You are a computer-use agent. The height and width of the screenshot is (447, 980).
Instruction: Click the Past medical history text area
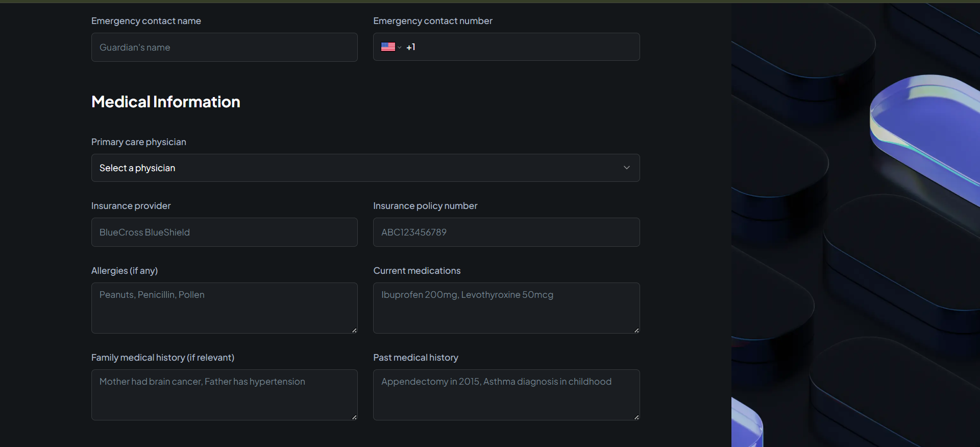pyautogui.click(x=506, y=395)
